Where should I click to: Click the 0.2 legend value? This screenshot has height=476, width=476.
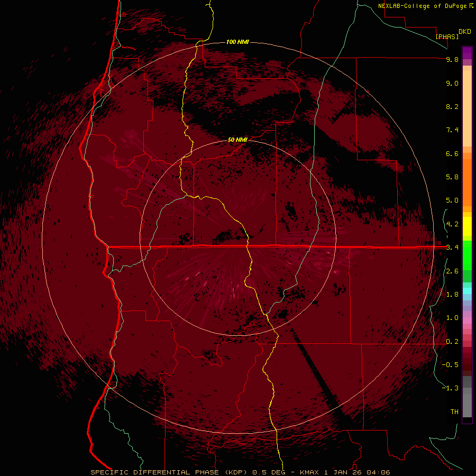tap(452, 342)
